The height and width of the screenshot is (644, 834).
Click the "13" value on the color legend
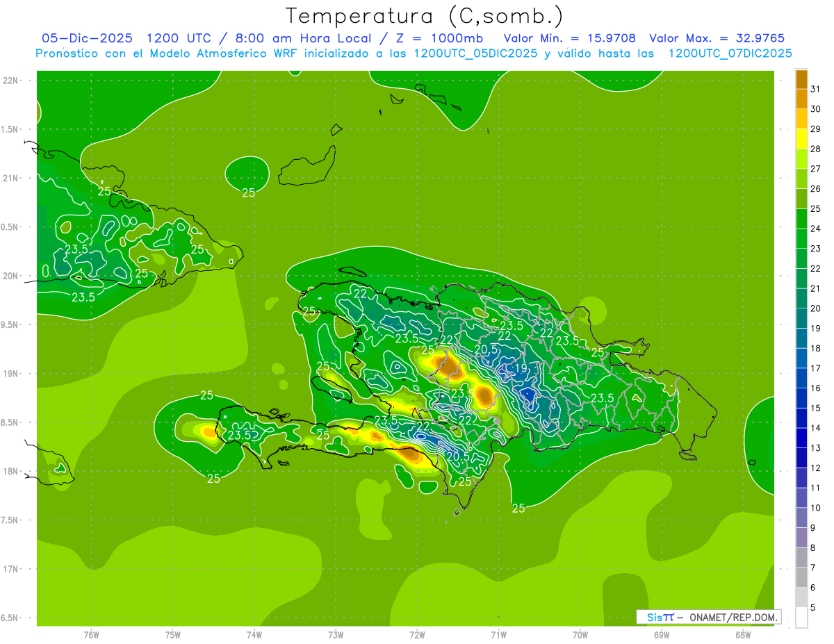815,448
